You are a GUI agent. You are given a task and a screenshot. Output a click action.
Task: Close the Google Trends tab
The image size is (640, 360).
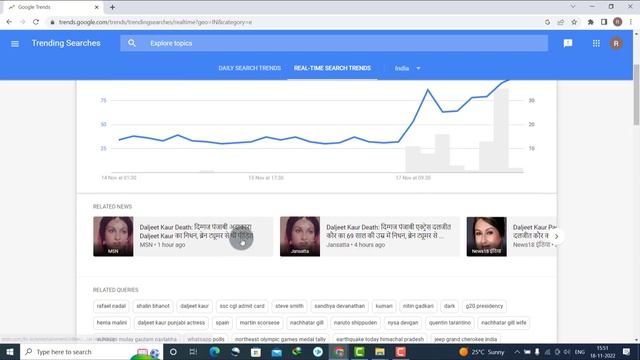coord(96,7)
